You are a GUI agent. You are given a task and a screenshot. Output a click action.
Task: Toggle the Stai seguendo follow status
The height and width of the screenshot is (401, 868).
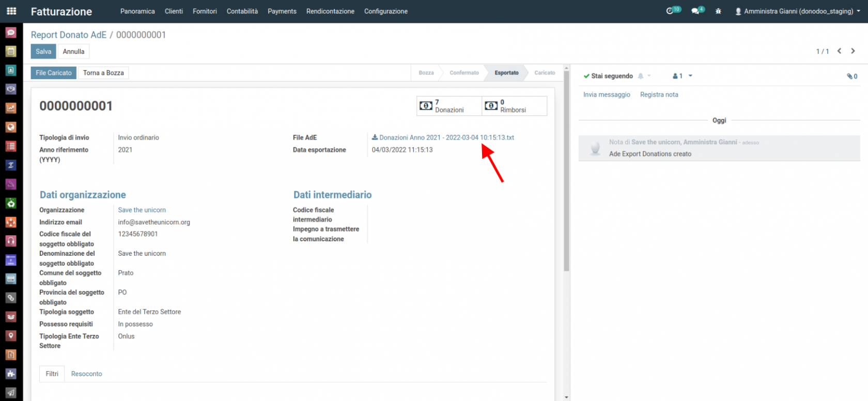click(608, 76)
